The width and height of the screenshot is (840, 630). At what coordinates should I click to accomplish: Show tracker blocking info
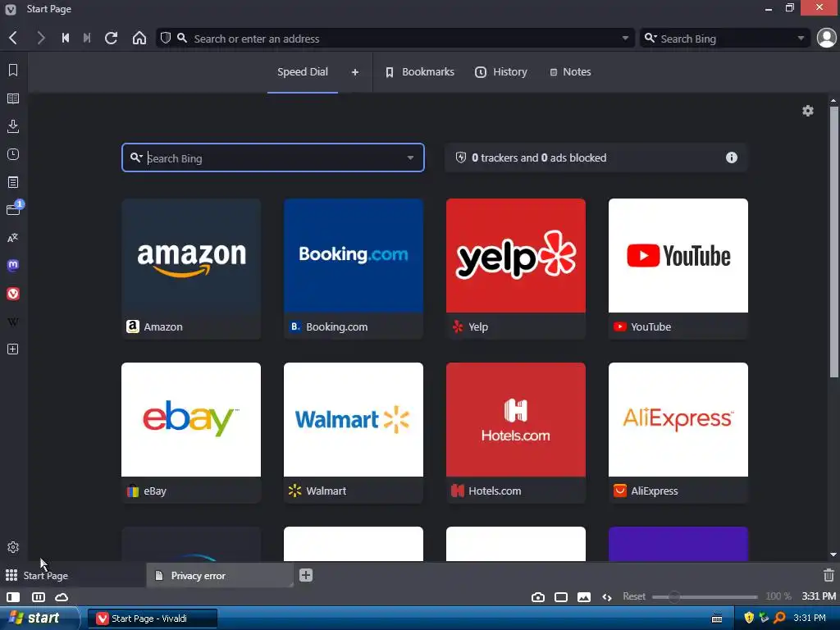(731, 157)
